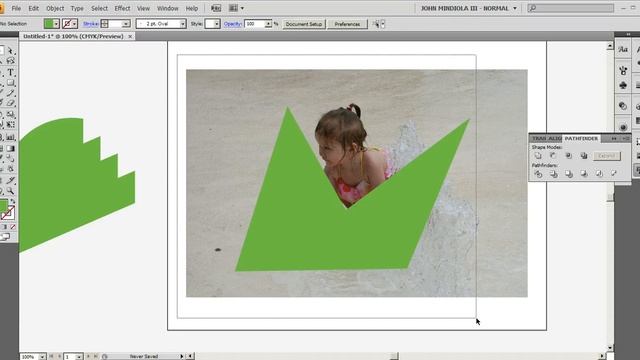This screenshot has height=360, width=640.
Task: Click the Document Setup button
Action: (304, 24)
